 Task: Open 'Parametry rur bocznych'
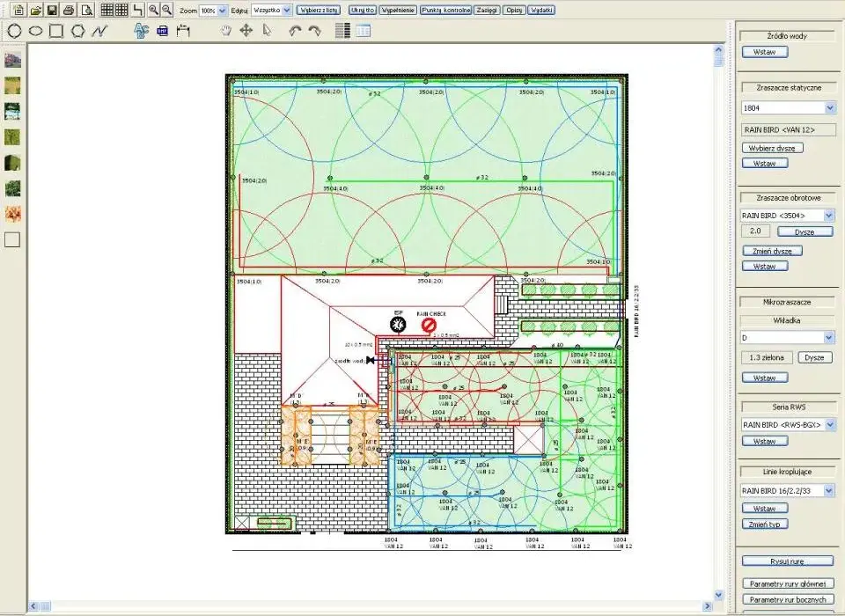[787, 599]
